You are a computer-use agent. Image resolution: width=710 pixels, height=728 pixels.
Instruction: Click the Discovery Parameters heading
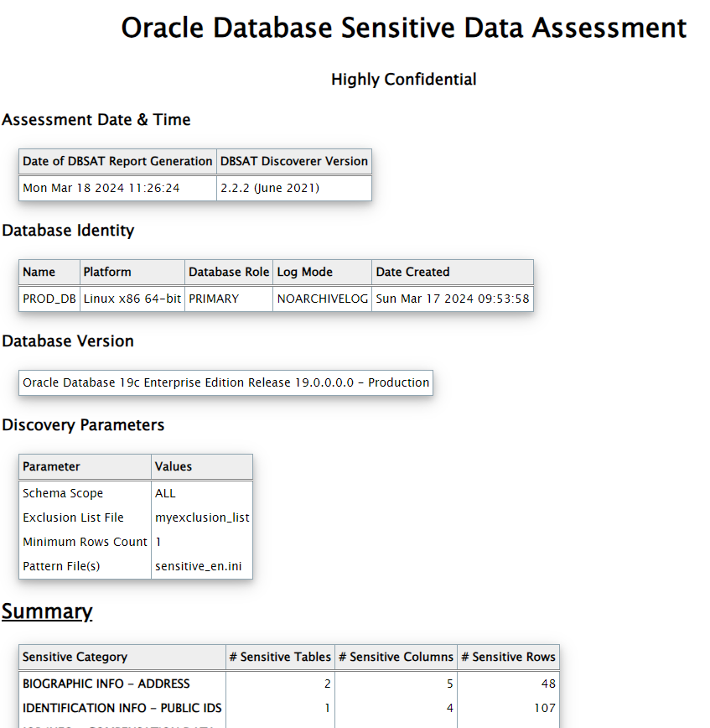click(x=86, y=424)
